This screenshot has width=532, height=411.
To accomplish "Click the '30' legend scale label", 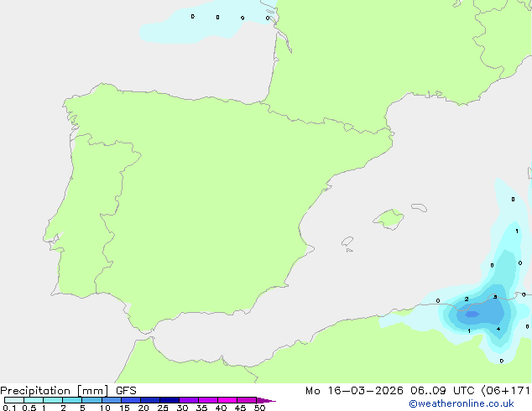I will [182, 408].
